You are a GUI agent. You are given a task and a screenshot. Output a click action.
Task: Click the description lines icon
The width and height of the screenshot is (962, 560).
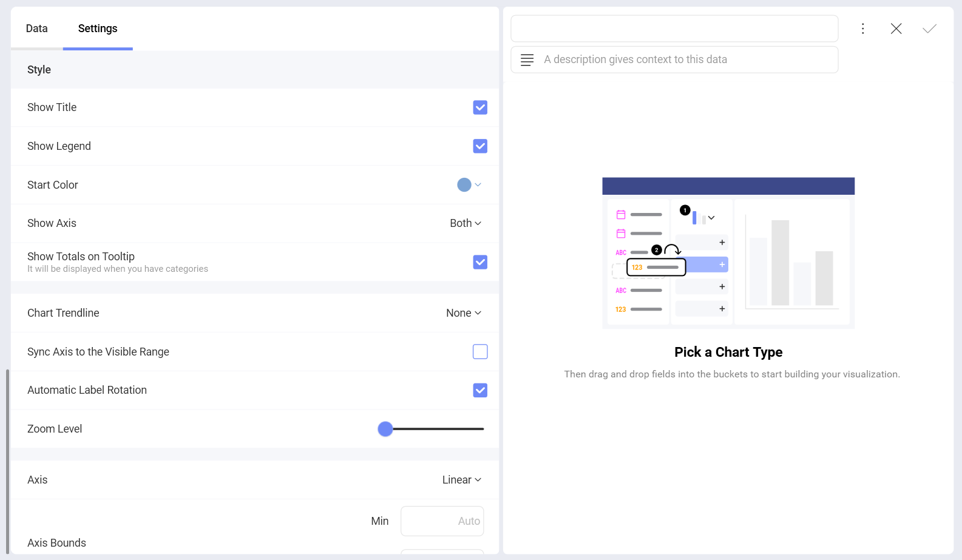tap(527, 59)
